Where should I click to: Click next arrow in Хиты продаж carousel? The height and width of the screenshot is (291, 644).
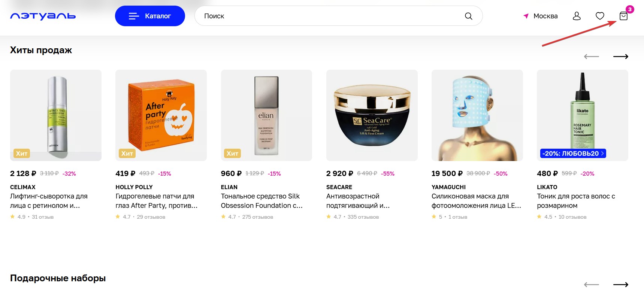620,57
